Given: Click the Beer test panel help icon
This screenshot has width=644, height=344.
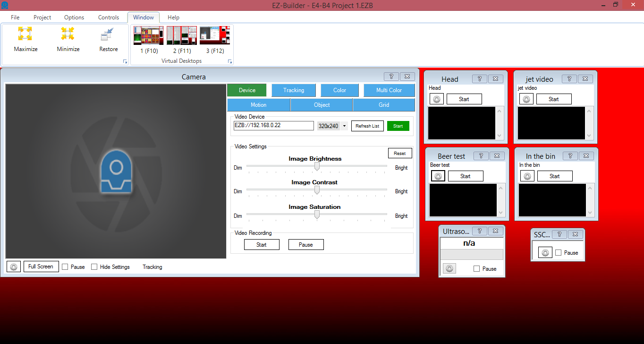Looking at the screenshot, I should click(481, 156).
